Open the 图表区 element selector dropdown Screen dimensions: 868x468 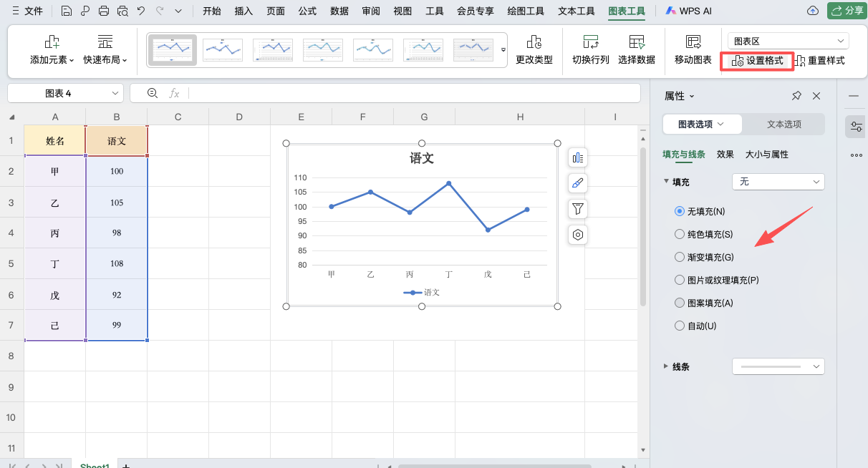click(786, 40)
